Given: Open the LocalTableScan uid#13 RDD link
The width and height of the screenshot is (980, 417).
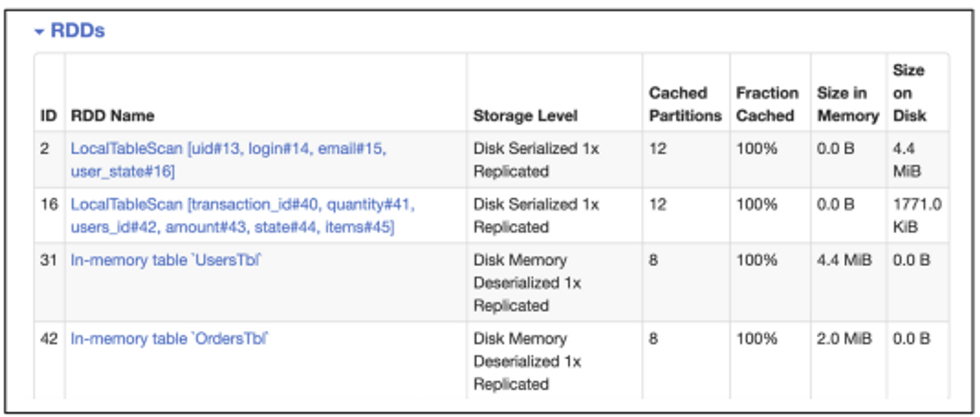Looking at the screenshot, I should [x=228, y=149].
